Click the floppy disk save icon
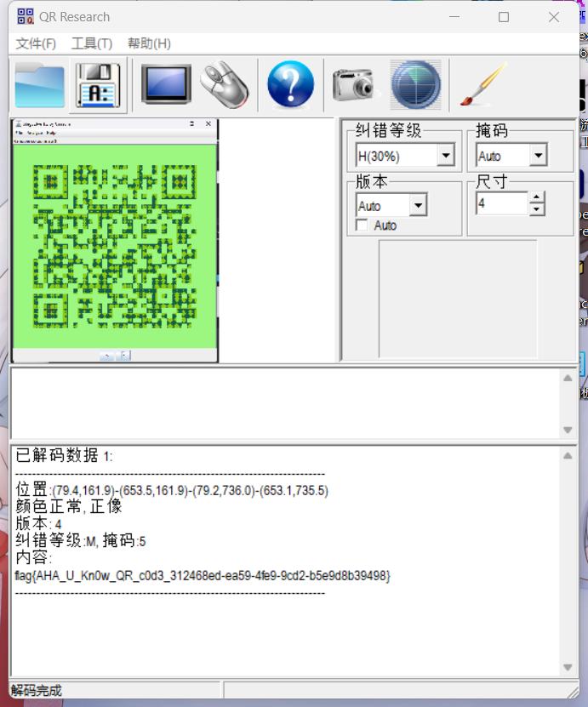This screenshot has height=707, width=588. click(x=99, y=85)
